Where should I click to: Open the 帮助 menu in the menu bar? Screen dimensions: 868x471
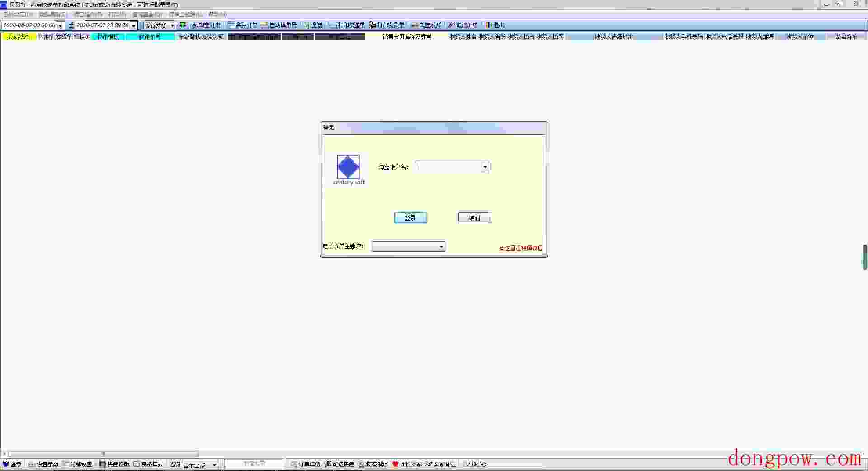[x=217, y=14]
